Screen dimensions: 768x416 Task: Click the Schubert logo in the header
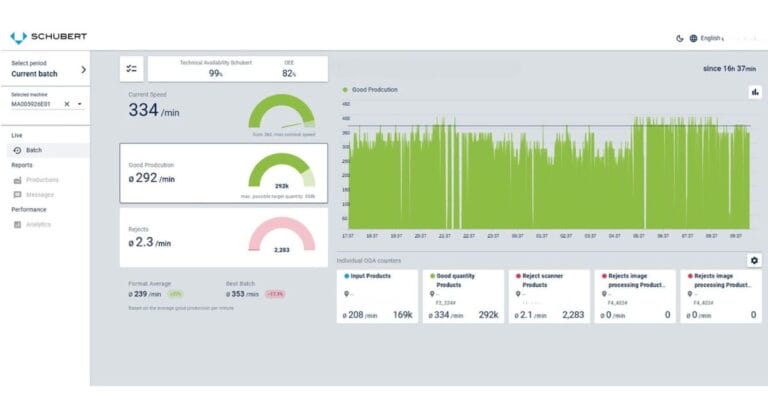(48, 37)
